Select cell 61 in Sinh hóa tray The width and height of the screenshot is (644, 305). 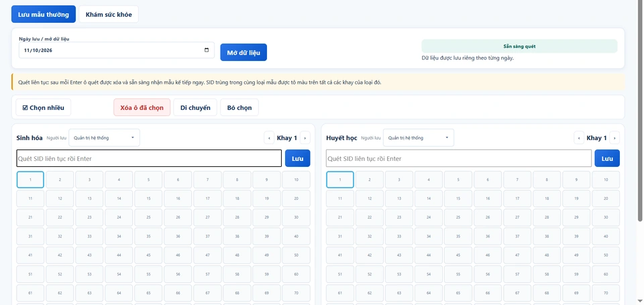(30, 293)
